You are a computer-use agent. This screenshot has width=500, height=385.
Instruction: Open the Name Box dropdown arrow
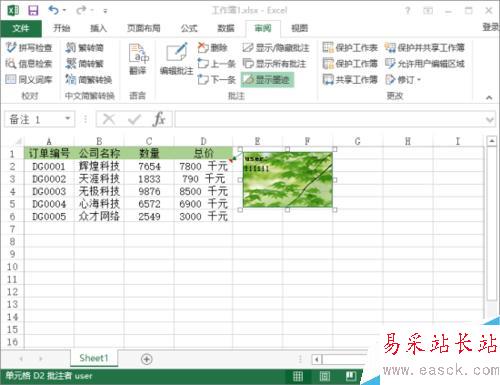(x=68, y=119)
